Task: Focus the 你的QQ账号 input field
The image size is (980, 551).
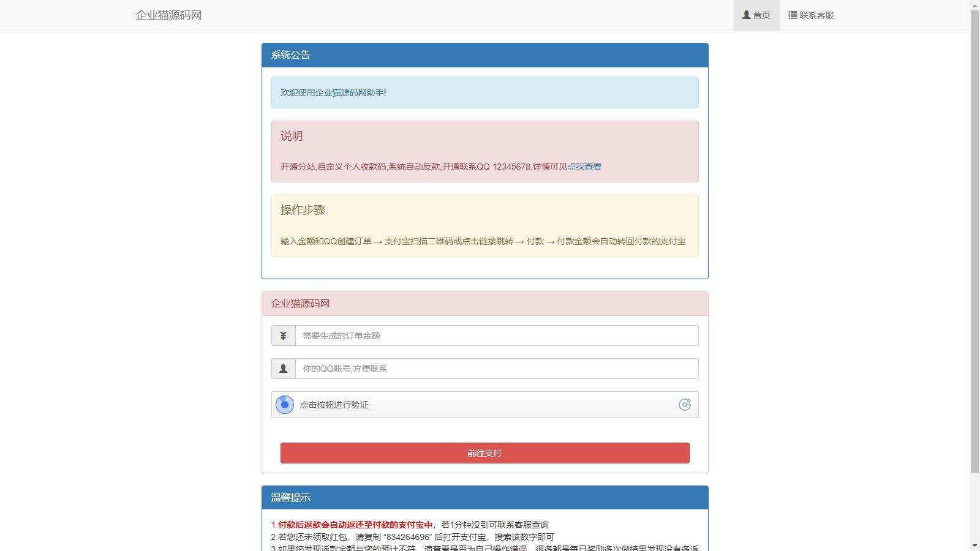Action: [x=497, y=369]
